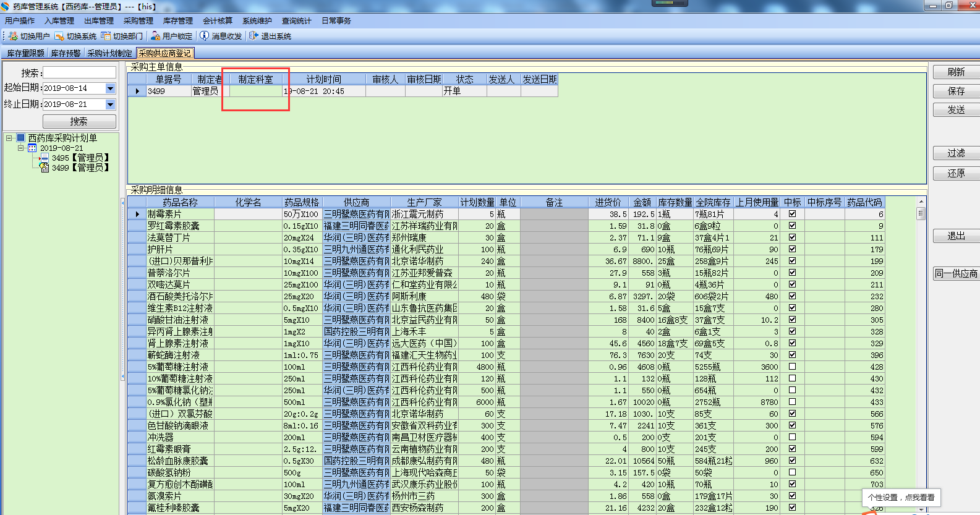Click the detail grid scroll-up arrow
This screenshot has height=515, width=980.
[921, 202]
